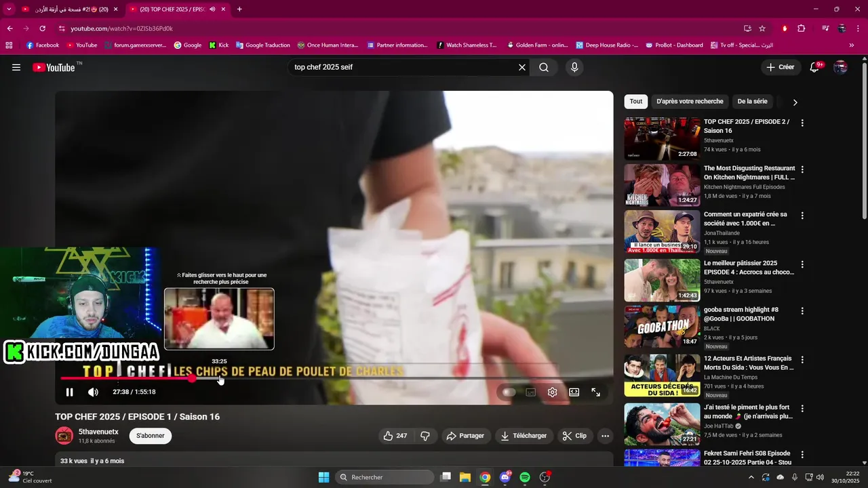Open Chrome apps grid in bookmarks bar
Image resolution: width=868 pixels, height=488 pixels.
click(9, 45)
